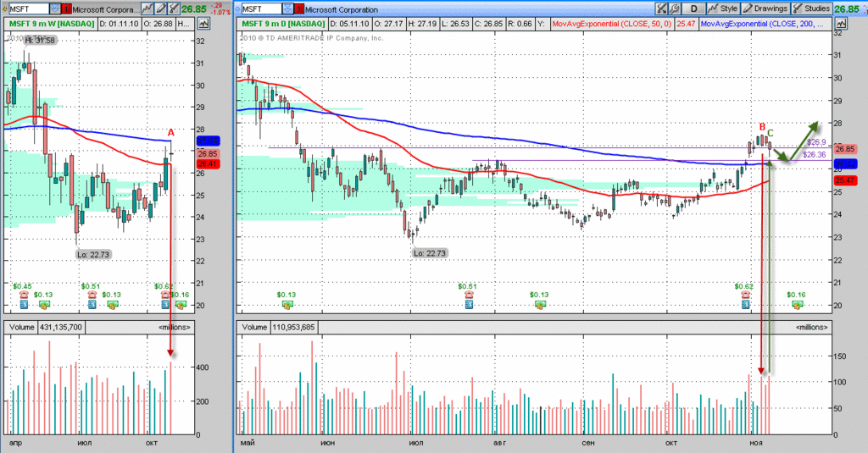Click red MovAvgExponential (CLOSE, 50, 0) label
Viewport: 868px width, 453px height.
[612, 24]
